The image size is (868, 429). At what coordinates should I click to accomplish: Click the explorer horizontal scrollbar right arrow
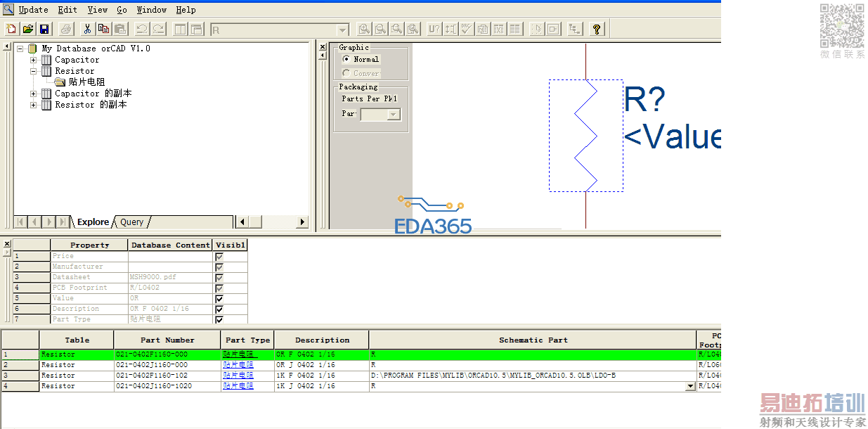coord(302,222)
